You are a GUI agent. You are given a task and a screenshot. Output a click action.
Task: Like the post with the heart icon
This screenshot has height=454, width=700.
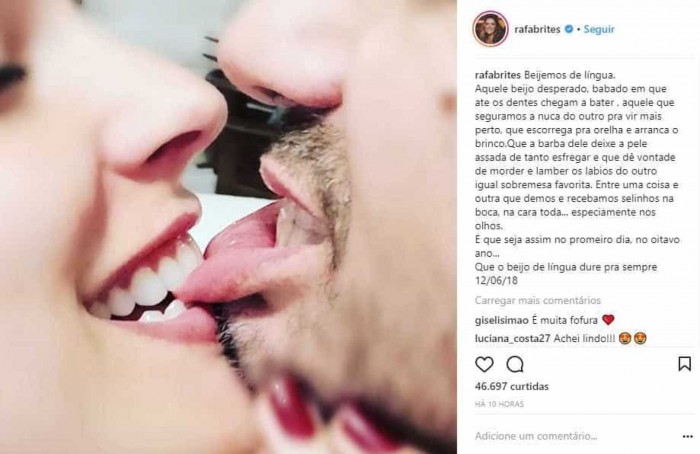[484, 364]
